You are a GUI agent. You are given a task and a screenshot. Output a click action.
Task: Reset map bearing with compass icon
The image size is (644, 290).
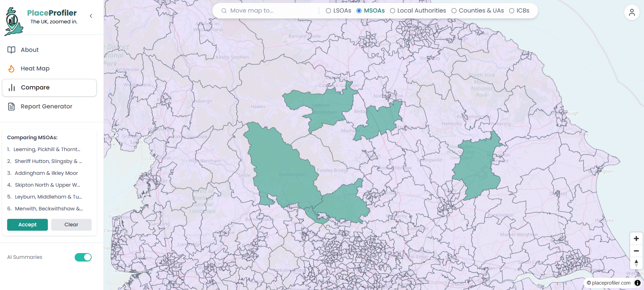pyautogui.click(x=636, y=263)
